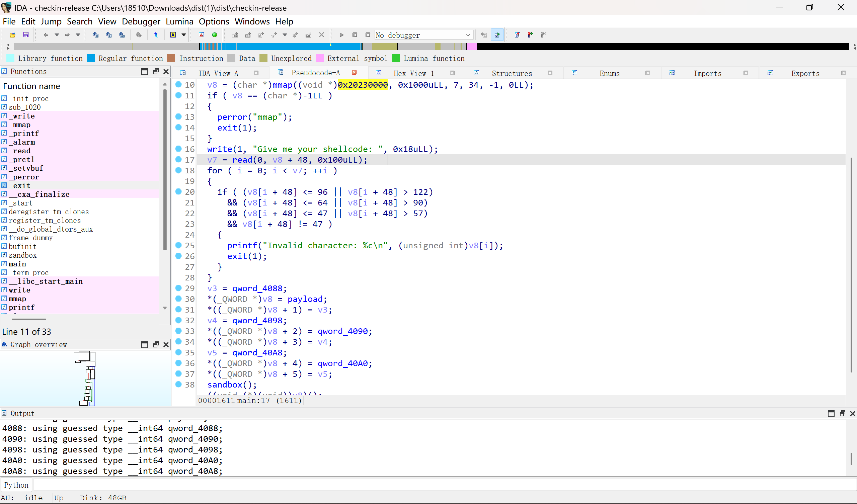Click the breakpoint list toolbar icon
Image resolution: width=857 pixels, height=504 pixels.
pos(517,35)
